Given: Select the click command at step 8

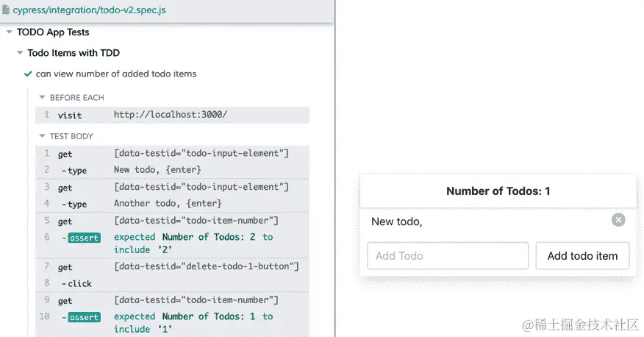Looking at the screenshot, I should (x=172, y=283).
